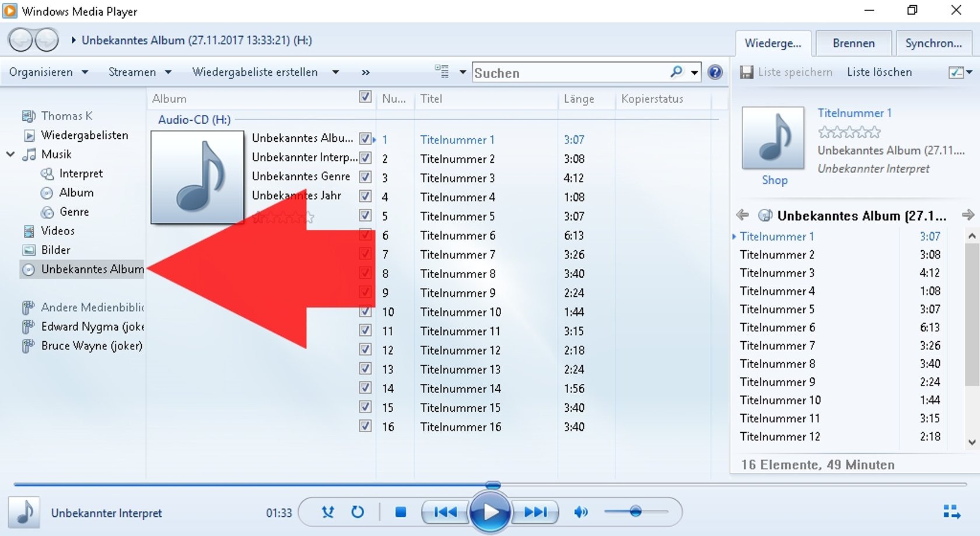Switch to the Synchronisieren tab
This screenshot has height=536, width=980.
934,43
